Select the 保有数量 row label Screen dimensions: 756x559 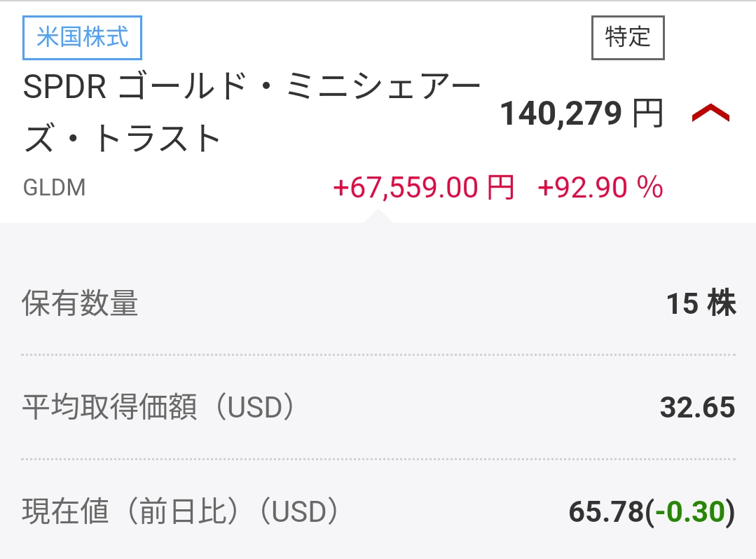click(x=81, y=304)
